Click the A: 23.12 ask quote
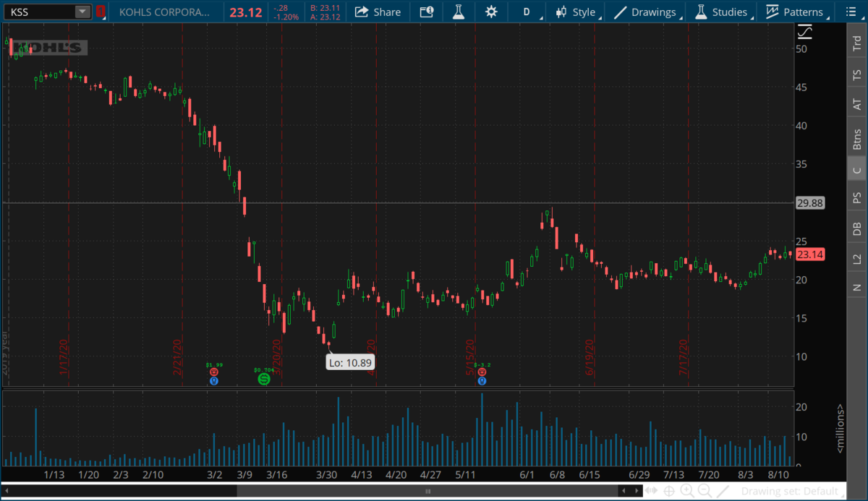 click(324, 17)
